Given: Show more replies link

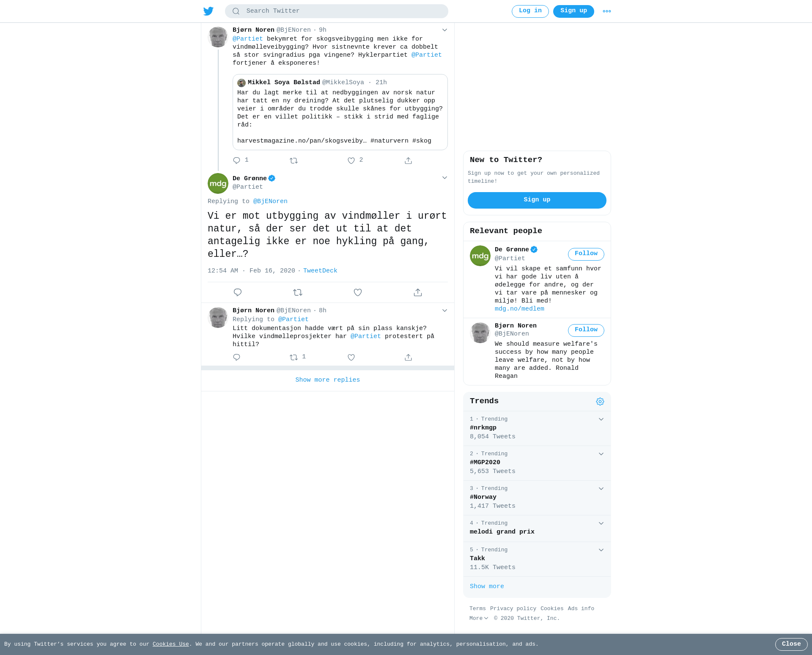Looking at the screenshot, I should pyautogui.click(x=328, y=380).
